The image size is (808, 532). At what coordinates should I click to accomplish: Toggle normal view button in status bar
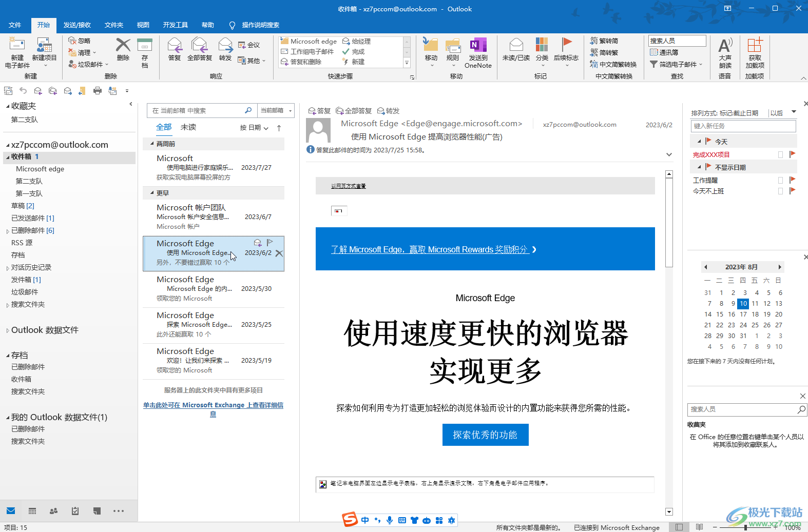[x=679, y=527]
